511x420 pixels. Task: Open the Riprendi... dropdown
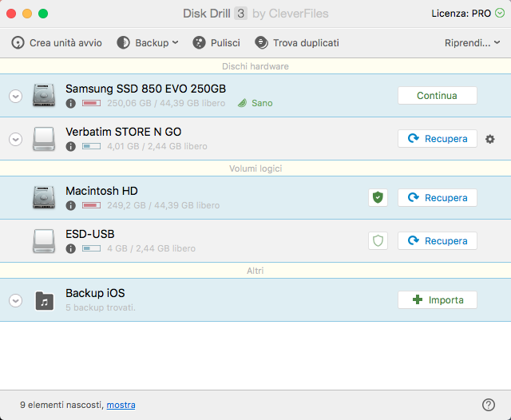click(x=472, y=42)
